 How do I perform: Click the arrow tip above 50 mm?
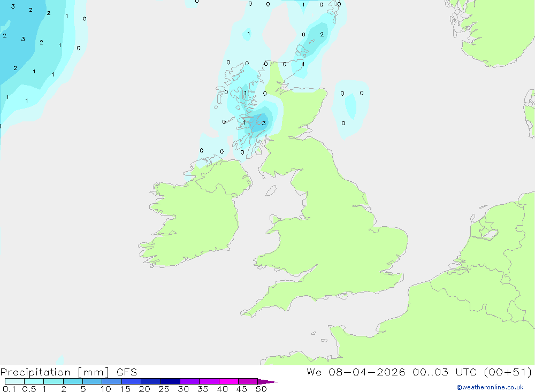[x=268, y=382]
